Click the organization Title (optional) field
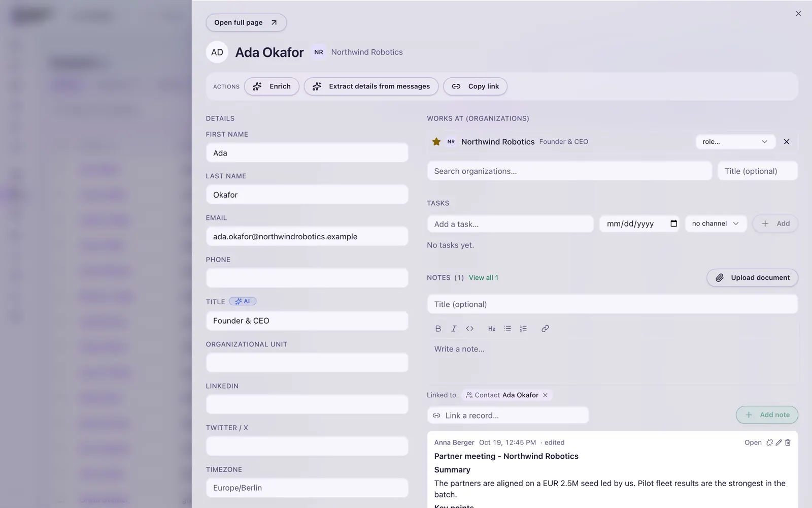The width and height of the screenshot is (812, 508). click(758, 171)
